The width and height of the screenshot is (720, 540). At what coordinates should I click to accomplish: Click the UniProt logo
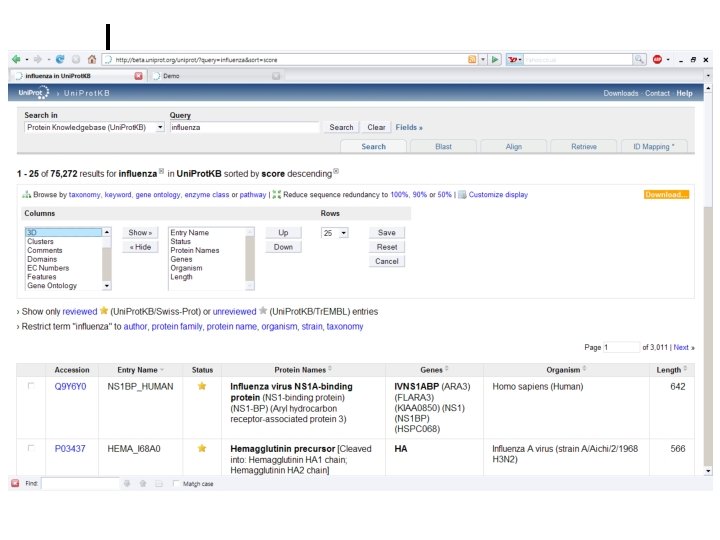[34, 93]
